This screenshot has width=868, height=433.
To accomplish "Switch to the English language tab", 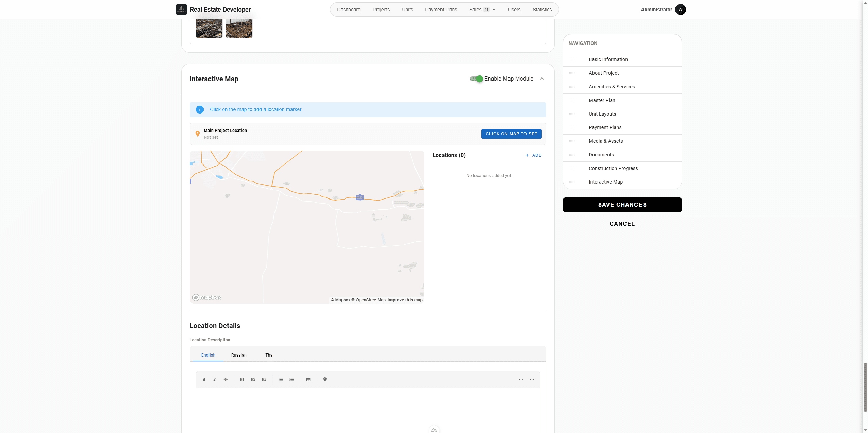I will point(208,355).
